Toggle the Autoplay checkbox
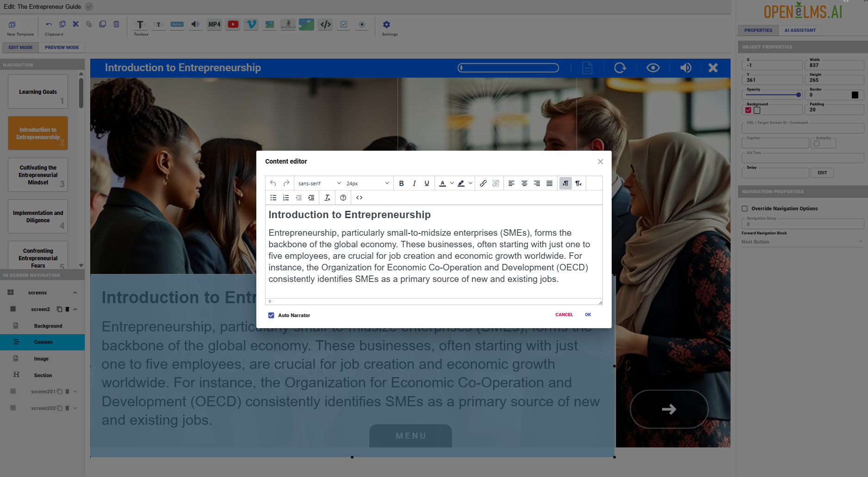Viewport: 868px width, 477px height. pyautogui.click(x=817, y=143)
